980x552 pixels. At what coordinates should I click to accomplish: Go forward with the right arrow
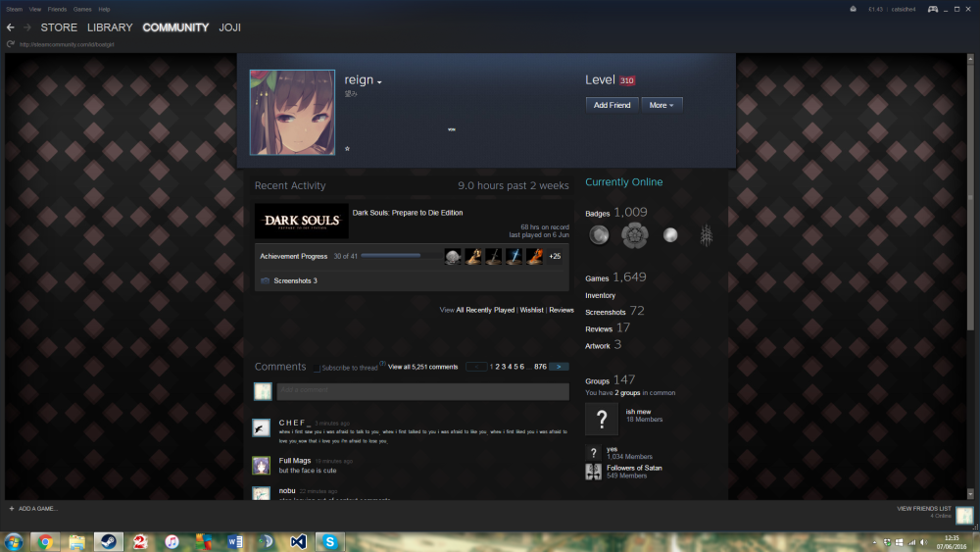point(26,27)
